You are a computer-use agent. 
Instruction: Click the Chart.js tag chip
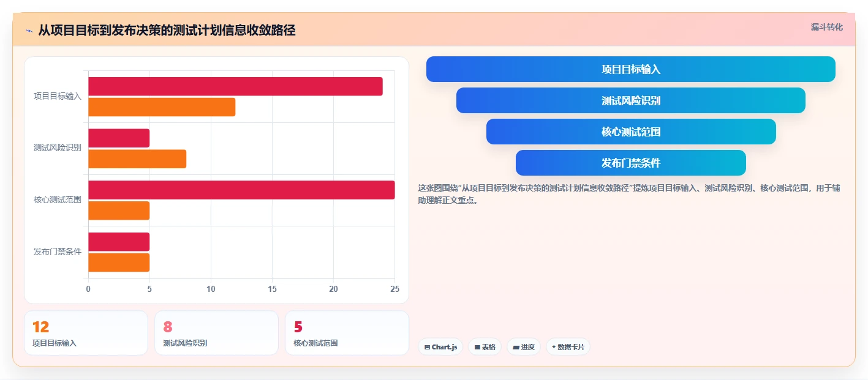point(440,347)
